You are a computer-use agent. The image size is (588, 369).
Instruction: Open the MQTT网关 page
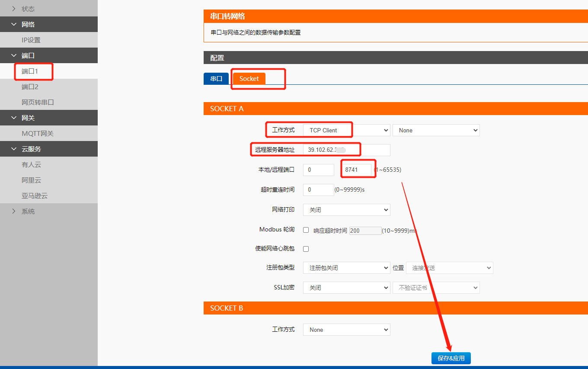click(x=38, y=134)
